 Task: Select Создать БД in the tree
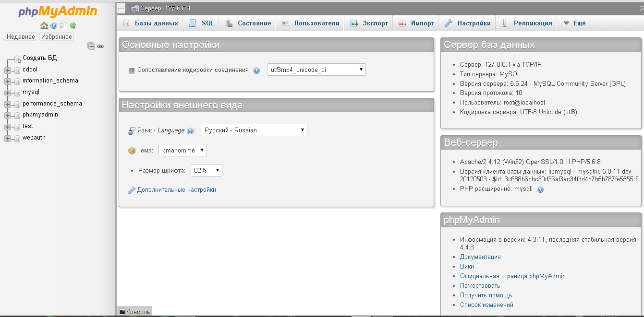point(40,58)
